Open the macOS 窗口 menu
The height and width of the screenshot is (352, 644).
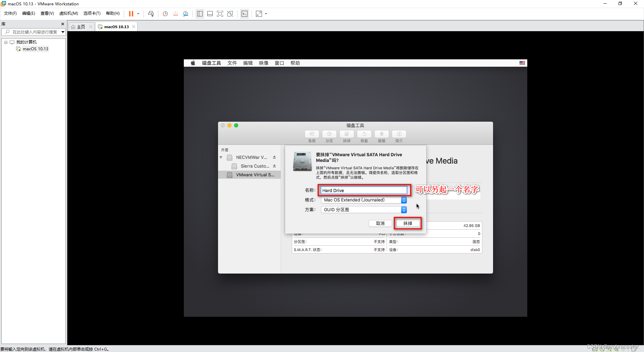coord(279,63)
